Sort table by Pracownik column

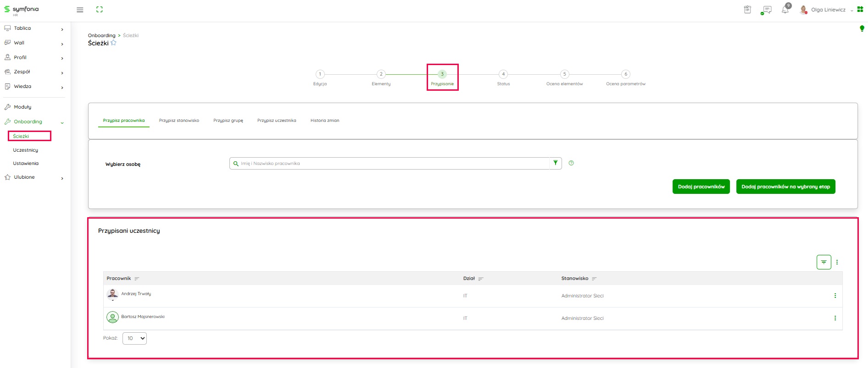[137, 279]
